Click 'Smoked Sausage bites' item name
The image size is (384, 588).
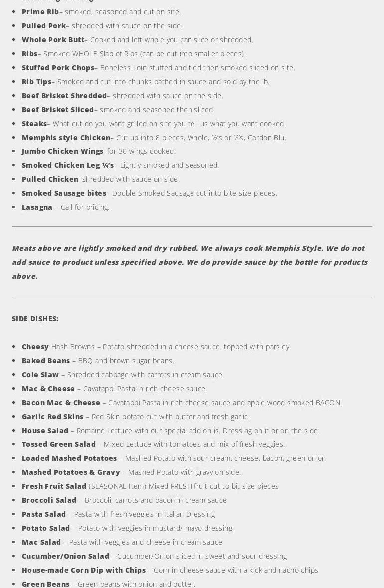(x=64, y=193)
